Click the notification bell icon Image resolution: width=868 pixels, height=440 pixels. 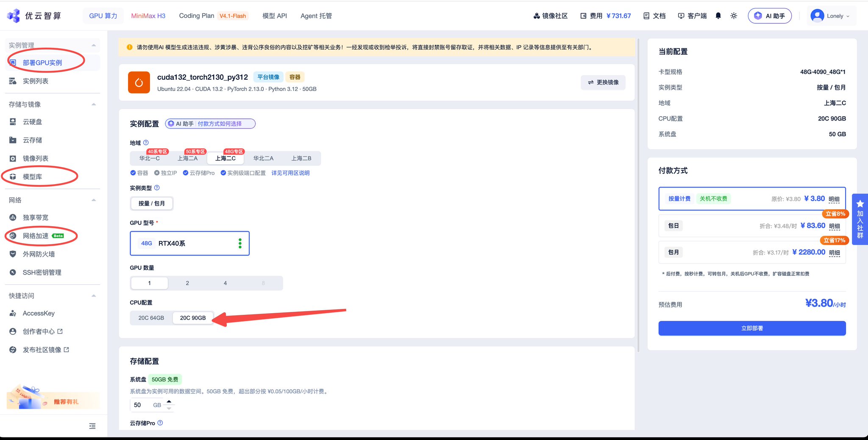pos(718,16)
